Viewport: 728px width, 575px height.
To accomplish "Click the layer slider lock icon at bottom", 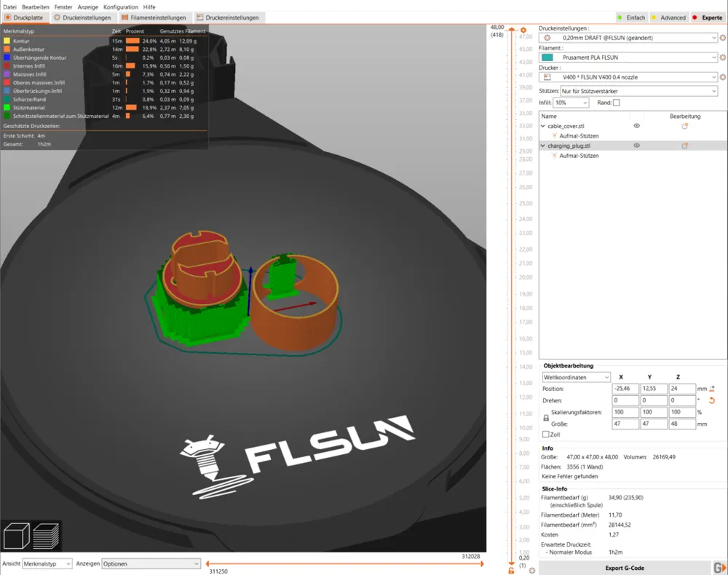I will click(511, 571).
